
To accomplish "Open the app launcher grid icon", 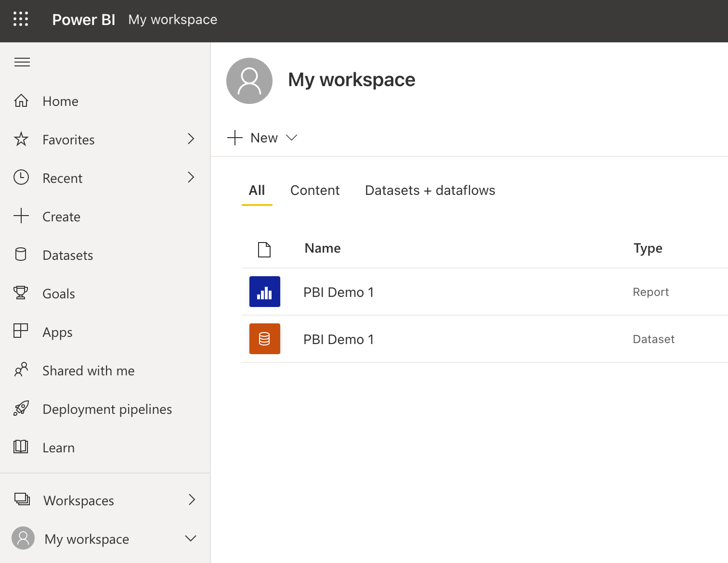I will (21, 19).
